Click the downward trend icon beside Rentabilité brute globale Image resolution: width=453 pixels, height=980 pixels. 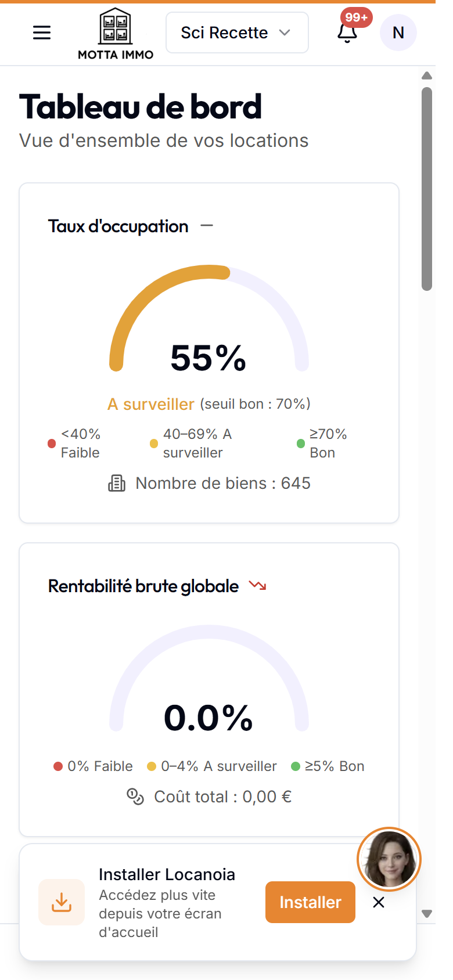[x=257, y=585]
